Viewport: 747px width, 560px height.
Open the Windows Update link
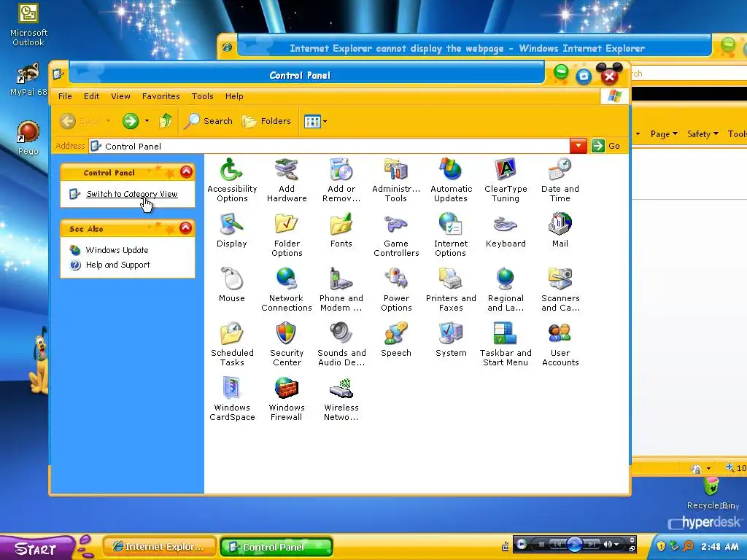pyautogui.click(x=117, y=250)
